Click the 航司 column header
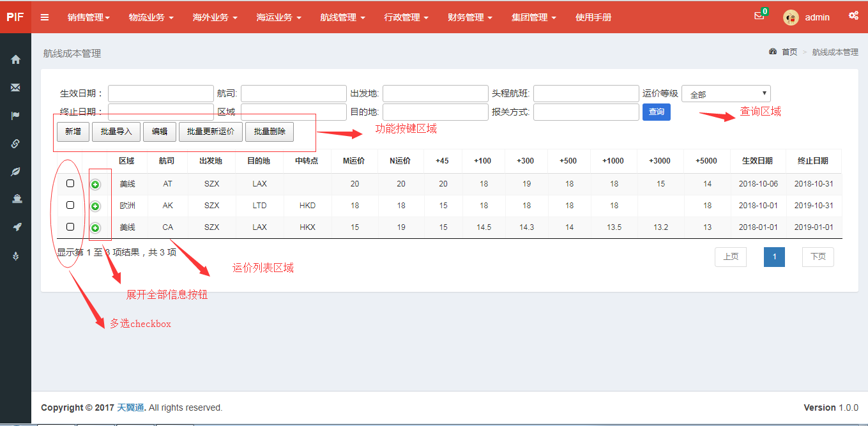Screen dimensions: 868x426 (167, 161)
